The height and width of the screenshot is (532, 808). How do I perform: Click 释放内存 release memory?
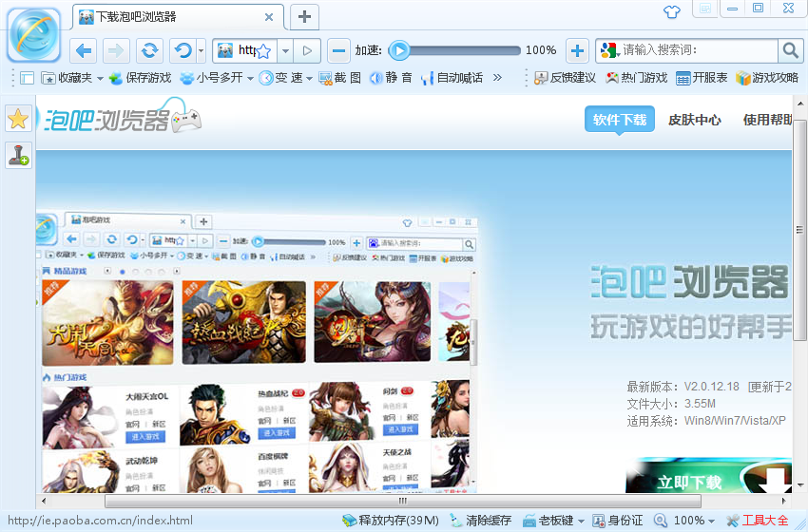(391, 521)
